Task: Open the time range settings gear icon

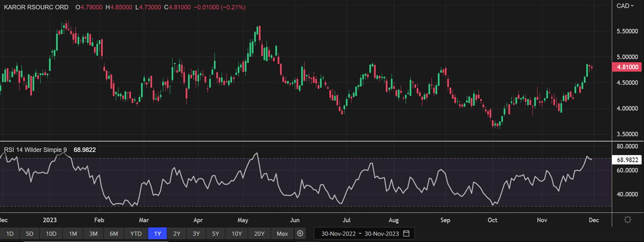Action: (300, 234)
